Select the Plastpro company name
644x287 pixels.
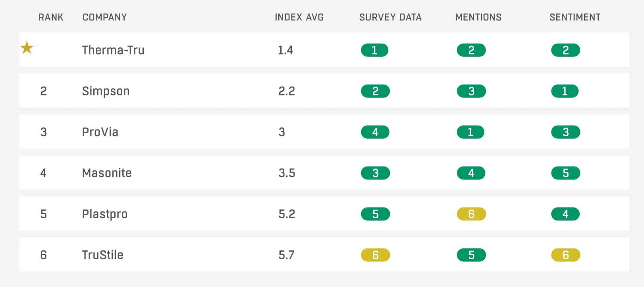(105, 214)
